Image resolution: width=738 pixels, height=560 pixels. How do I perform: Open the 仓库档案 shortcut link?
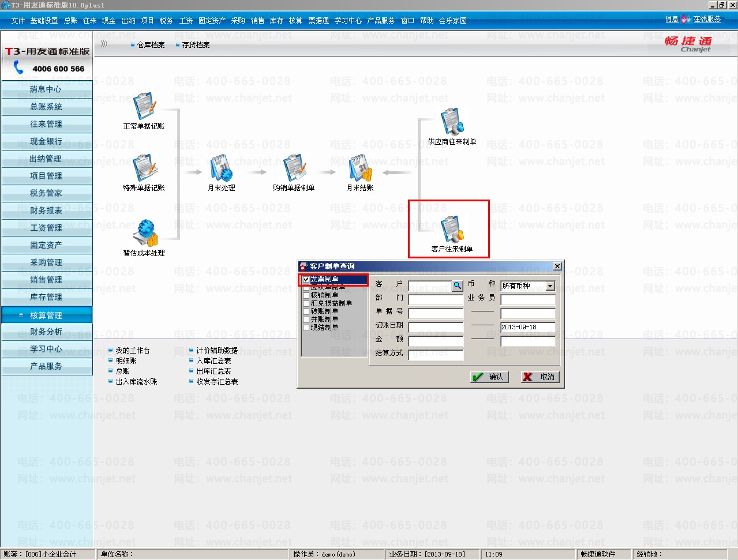pos(151,44)
